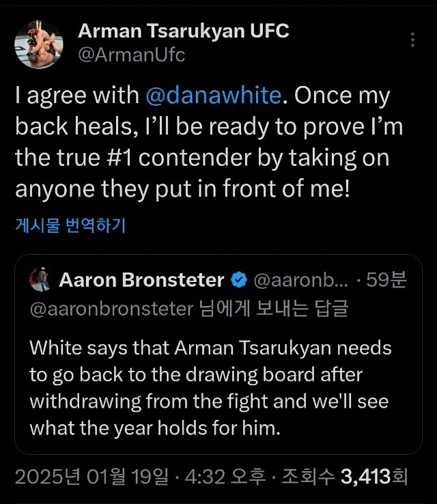This screenshot has height=504, width=437.
Task: Open the three-dot more options menu
Action: [412, 42]
